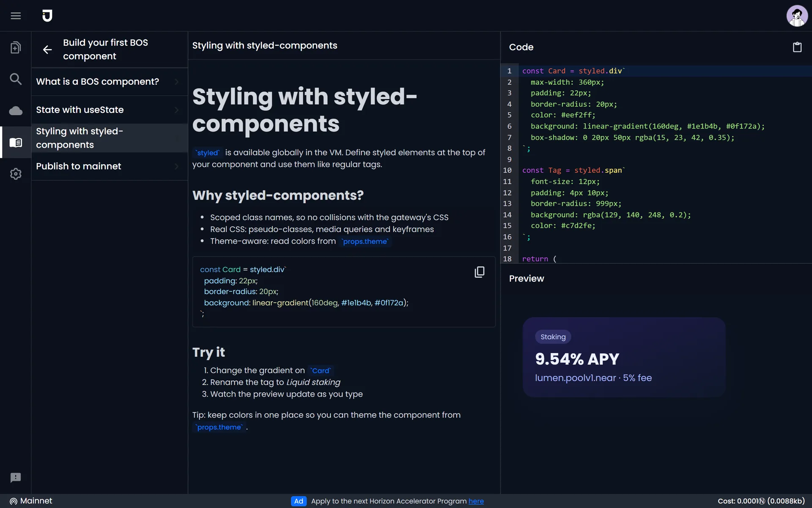812x508 pixels.
Task: Open the user avatar profile
Action: tap(797, 16)
